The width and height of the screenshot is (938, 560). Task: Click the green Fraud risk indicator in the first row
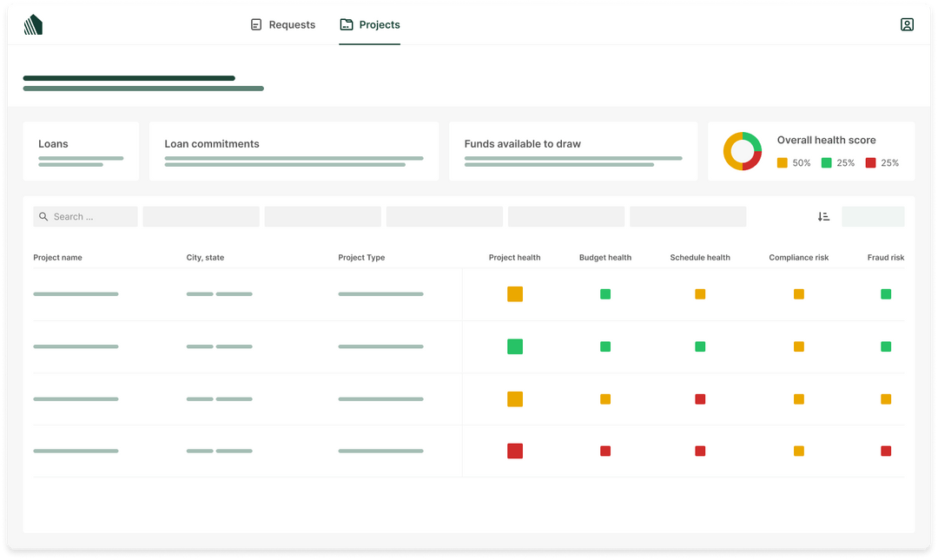tap(886, 293)
